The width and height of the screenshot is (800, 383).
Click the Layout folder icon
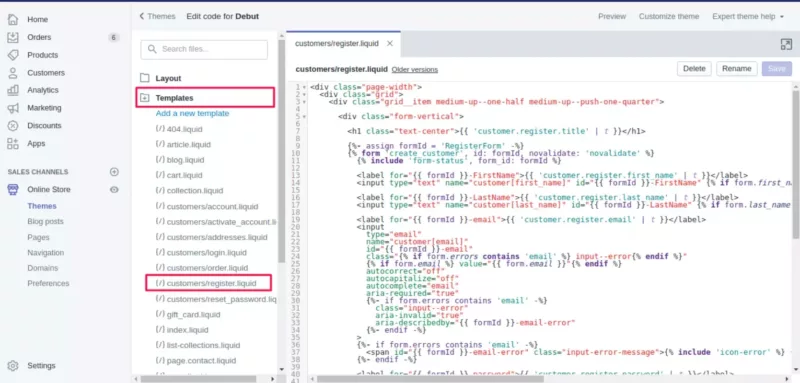pyautogui.click(x=145, y=78)
